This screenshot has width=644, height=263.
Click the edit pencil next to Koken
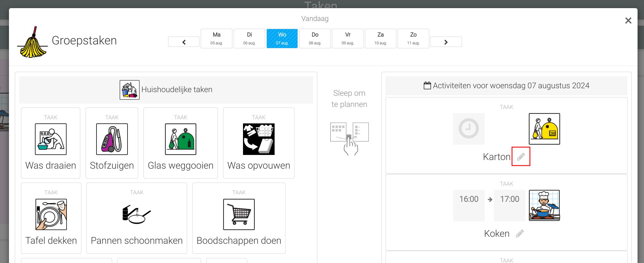pos(520,233)
